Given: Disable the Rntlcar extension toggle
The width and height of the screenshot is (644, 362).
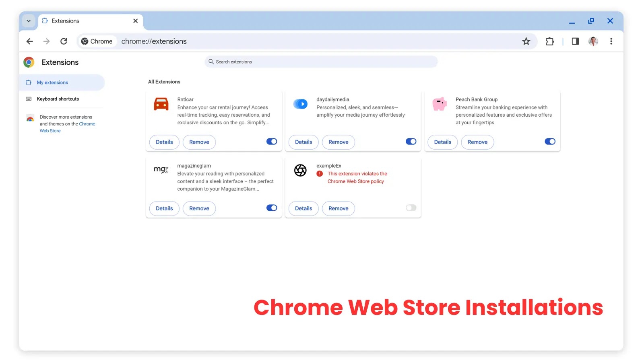Looking at the screenshot, I should tap(272, 142).
